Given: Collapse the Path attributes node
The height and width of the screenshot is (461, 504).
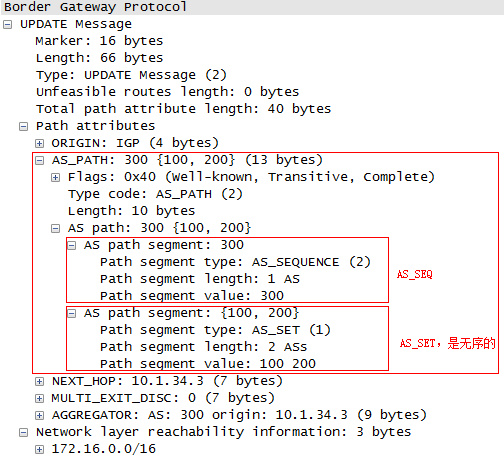Looking at the screenshot, I should pos(23,126).
